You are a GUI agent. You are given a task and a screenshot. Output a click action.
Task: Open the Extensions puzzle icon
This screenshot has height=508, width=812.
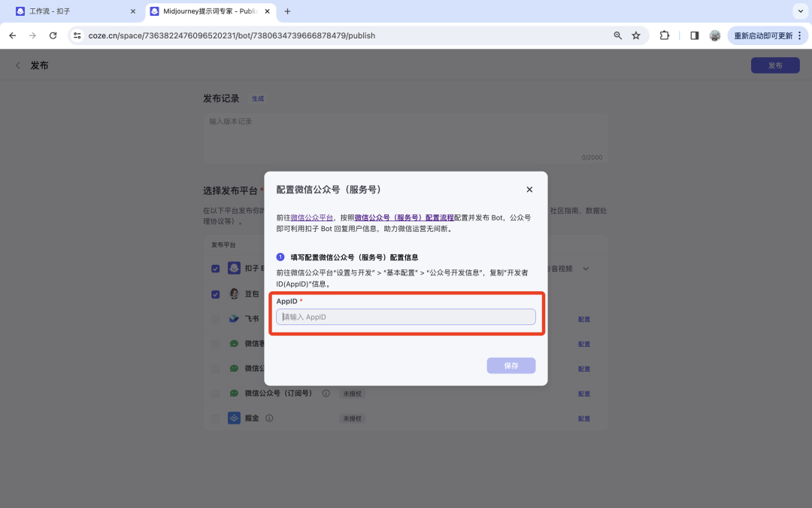pyautogui.click(x=665, y=35)
